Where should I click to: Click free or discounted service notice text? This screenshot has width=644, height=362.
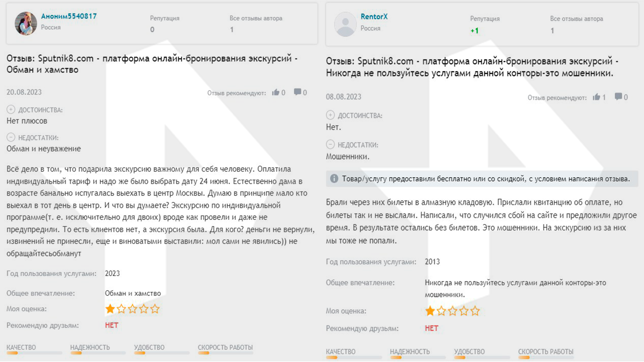click(486, 179)
